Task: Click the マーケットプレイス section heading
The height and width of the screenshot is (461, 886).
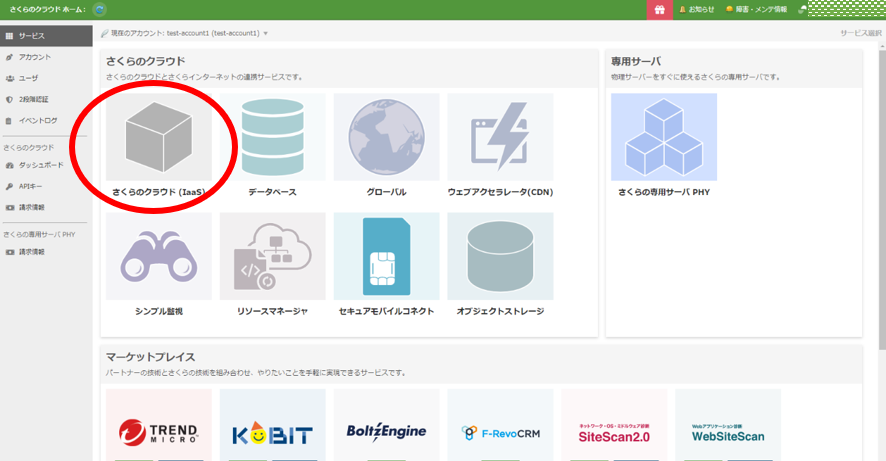Action: pos(151,357)
